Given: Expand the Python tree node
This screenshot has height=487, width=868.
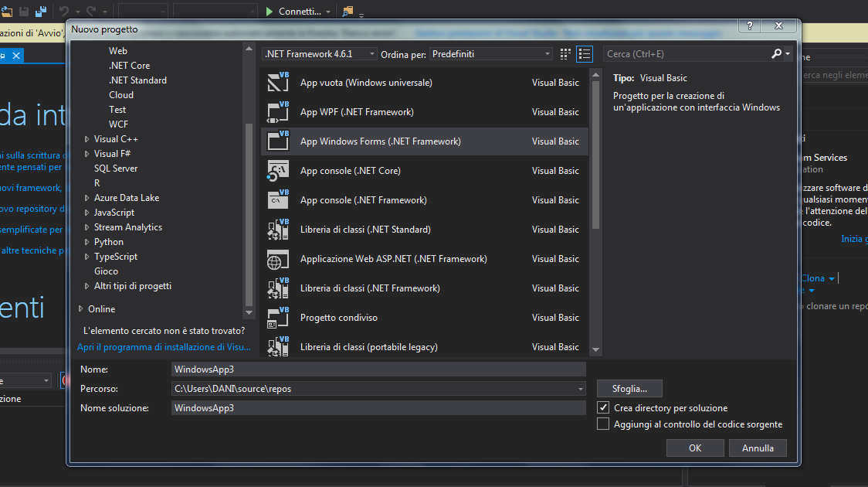Looking at the screenshot, I should pyautogui.click(x=86, y=241).
